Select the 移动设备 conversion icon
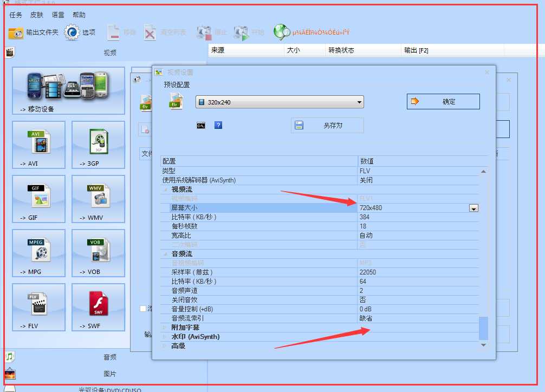Image resolution: width=545 pixels, height=392 pixels. pyautogui.click(x=68, y=91)
